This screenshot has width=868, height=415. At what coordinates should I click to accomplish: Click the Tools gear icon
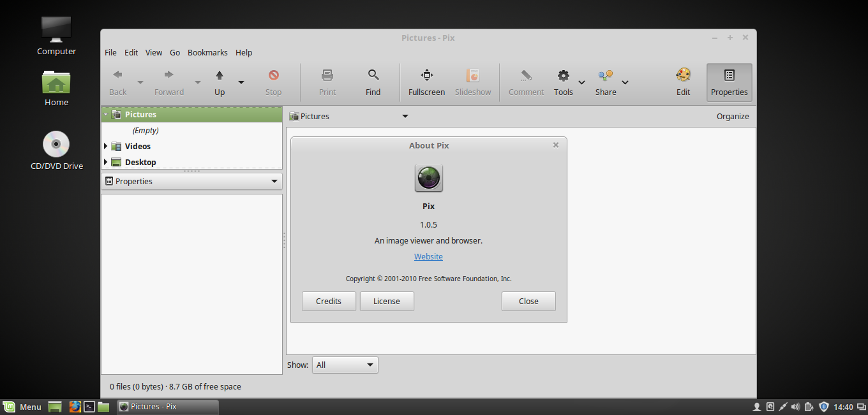point(564,75)
